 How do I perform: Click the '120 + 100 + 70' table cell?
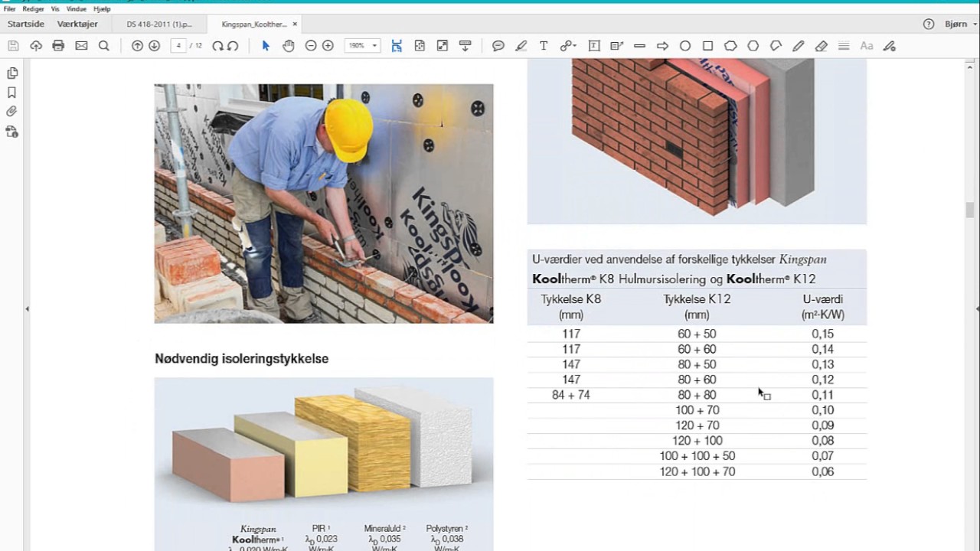[697, 471]
